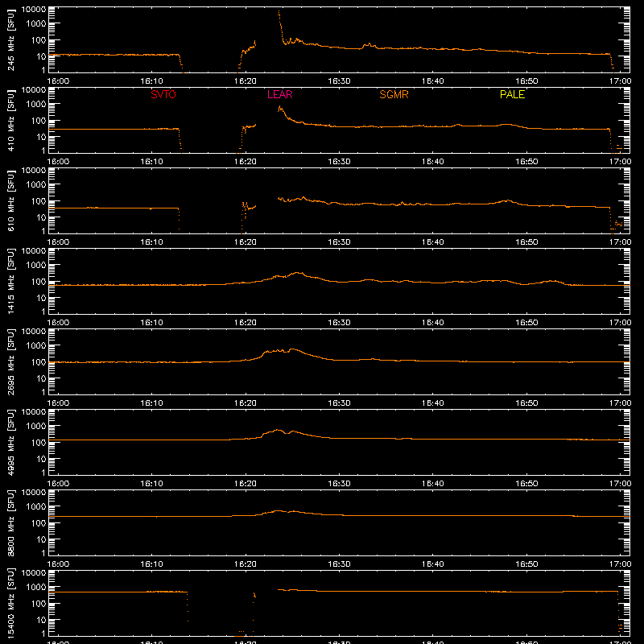644x644 pixels.
Task: Click 16:00 time label below 8800 MHz panel
Action: 58,564
